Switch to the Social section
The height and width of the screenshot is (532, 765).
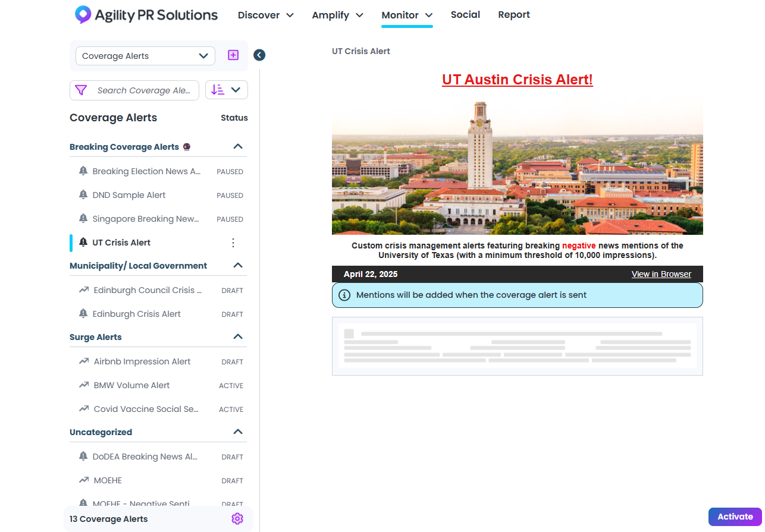click(465, 14)
